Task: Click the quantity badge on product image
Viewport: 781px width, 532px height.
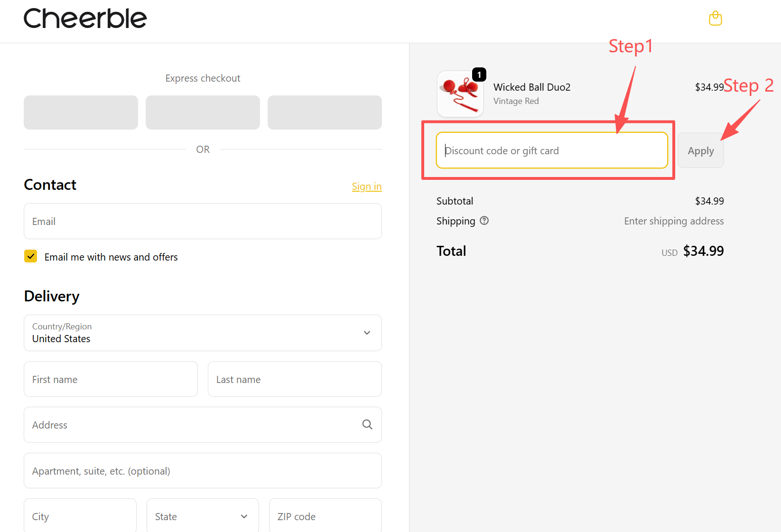Action: coord(479,75)
